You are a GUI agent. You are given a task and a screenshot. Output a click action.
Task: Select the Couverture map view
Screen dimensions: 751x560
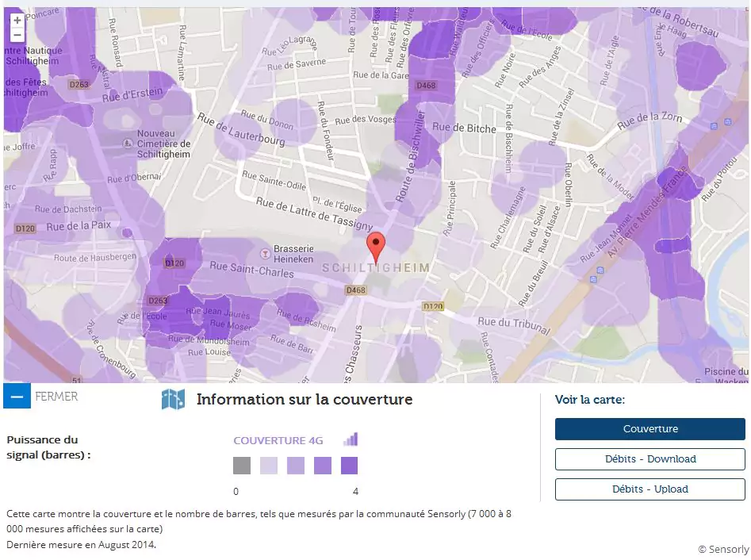[x=649, y=429]
